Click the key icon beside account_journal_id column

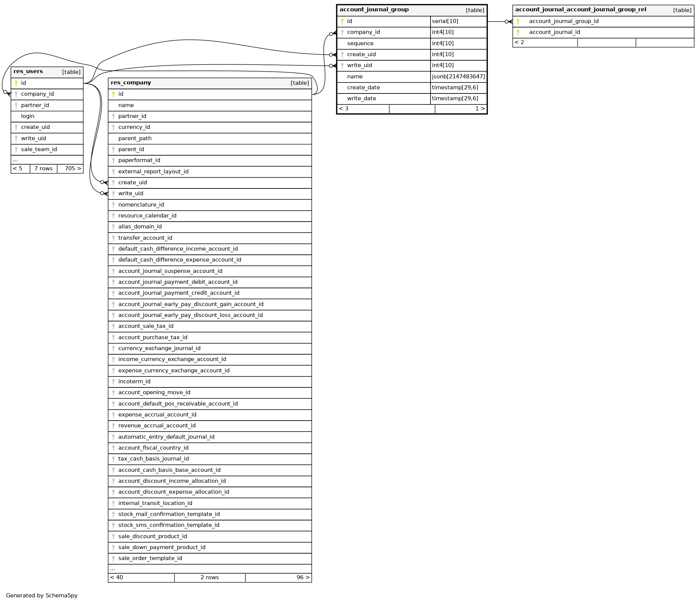[518, 32]
